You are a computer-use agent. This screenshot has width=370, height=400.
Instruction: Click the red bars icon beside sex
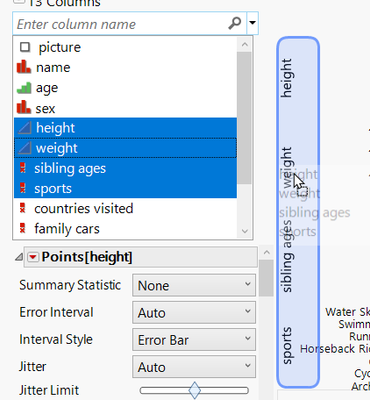click(24, 108)
